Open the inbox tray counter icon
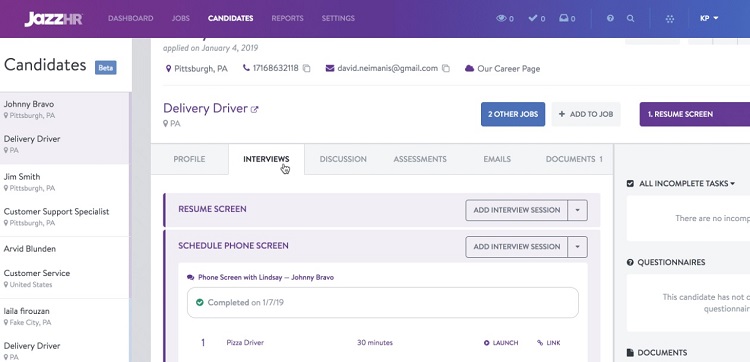 (563, 19)
